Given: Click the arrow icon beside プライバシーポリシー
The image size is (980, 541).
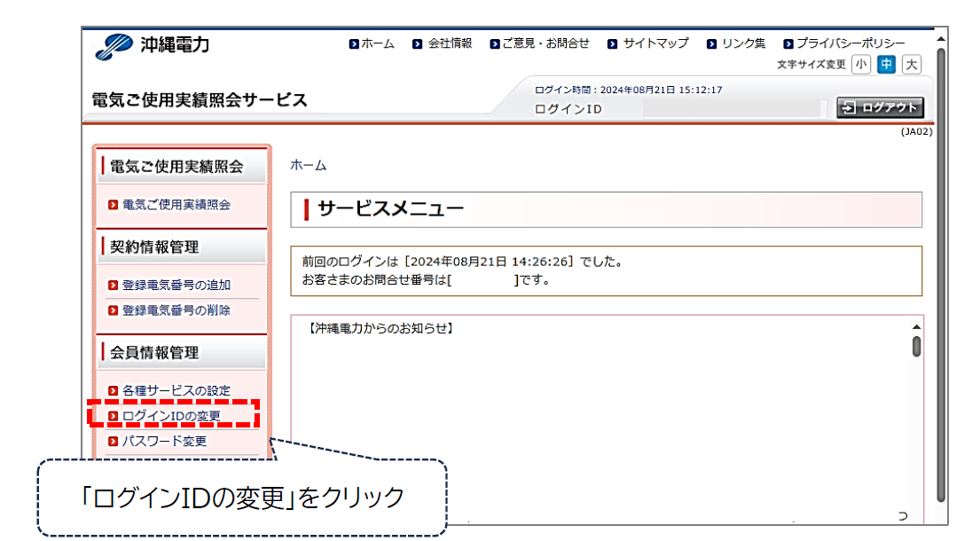Looking at the screenshot, I should click(788, 43).
